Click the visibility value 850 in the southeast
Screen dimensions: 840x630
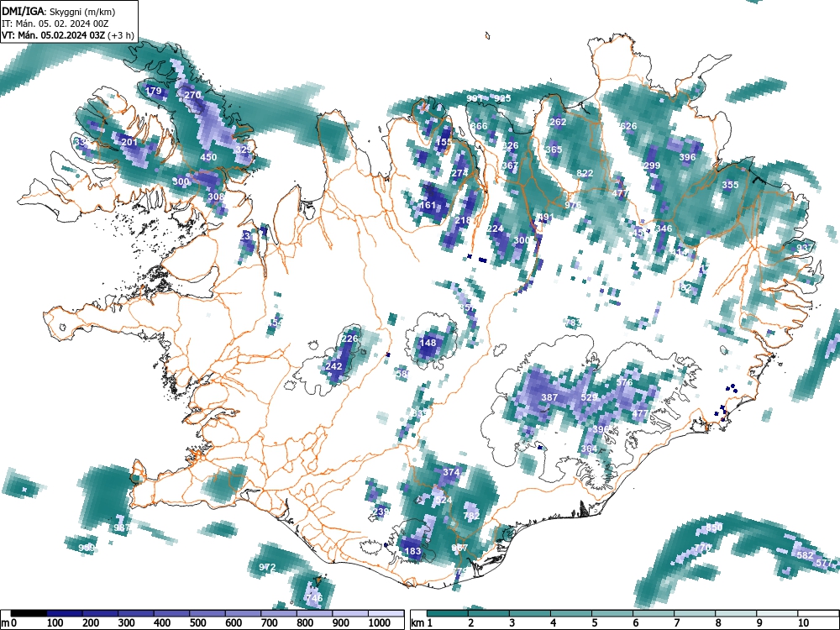(715, 528)
